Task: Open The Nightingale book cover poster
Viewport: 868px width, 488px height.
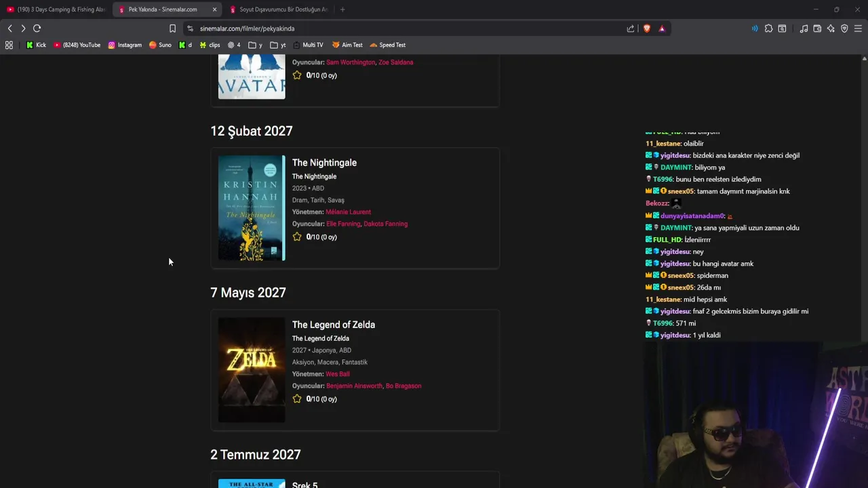Action: (x=252, y=208)
